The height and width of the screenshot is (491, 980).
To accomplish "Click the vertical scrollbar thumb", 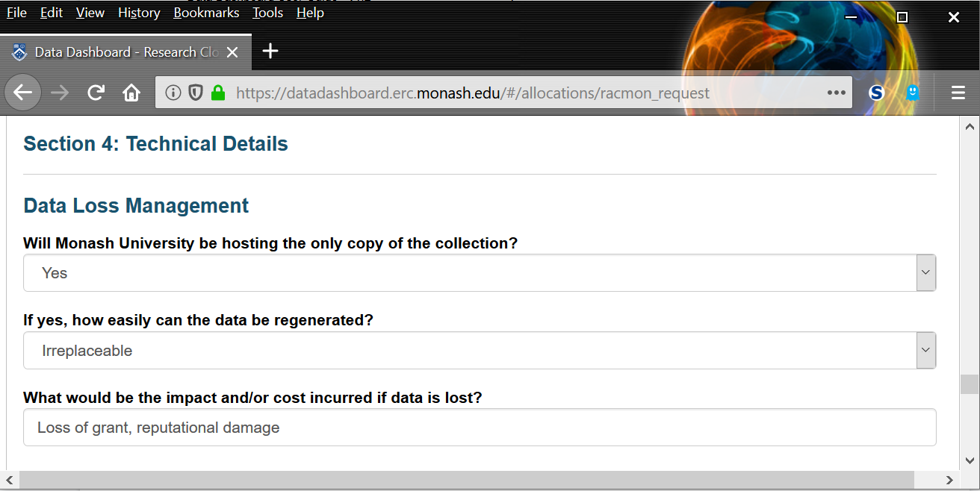I will (x=970, y=384).
